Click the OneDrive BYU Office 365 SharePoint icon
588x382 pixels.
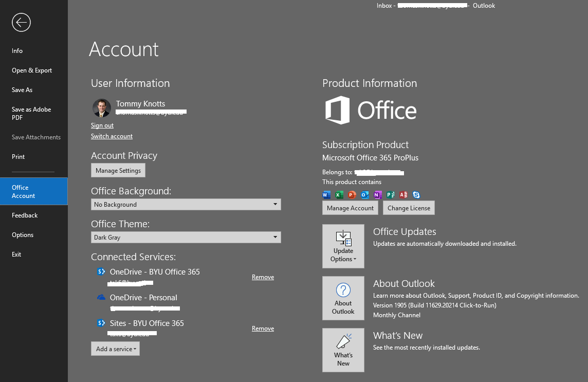(101, 271)
